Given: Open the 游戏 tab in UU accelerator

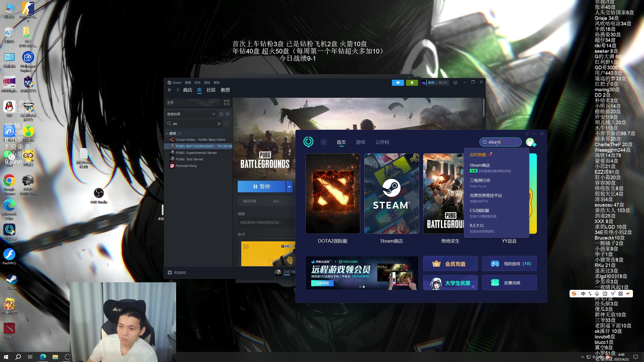Looking at the screenshot, I should point(360,142).
